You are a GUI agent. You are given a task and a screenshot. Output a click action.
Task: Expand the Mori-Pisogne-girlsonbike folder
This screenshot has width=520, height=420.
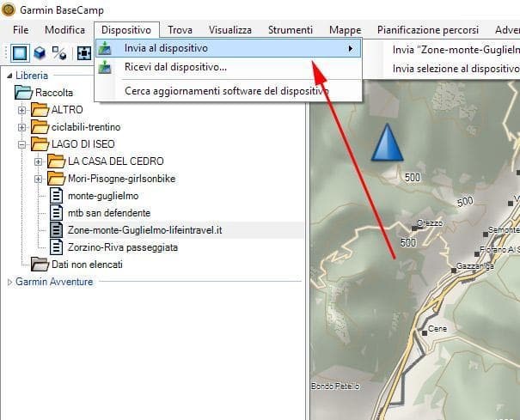38,179
